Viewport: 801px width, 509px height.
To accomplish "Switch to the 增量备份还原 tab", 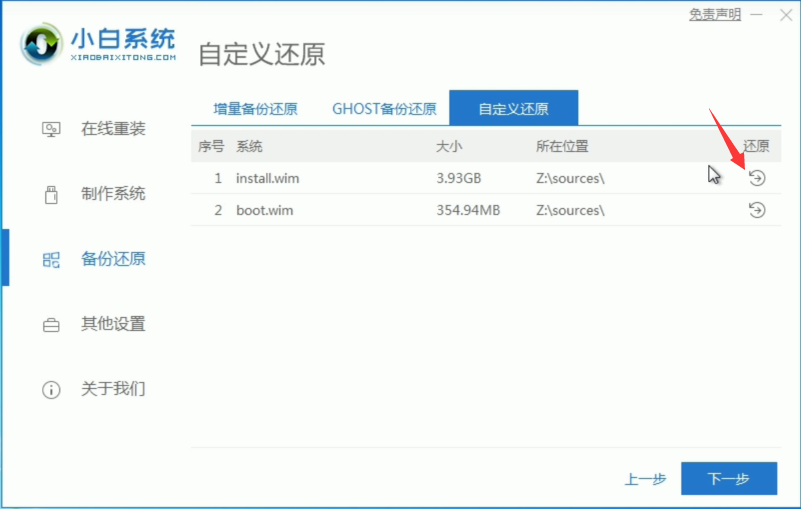I will tap(256, 108).
